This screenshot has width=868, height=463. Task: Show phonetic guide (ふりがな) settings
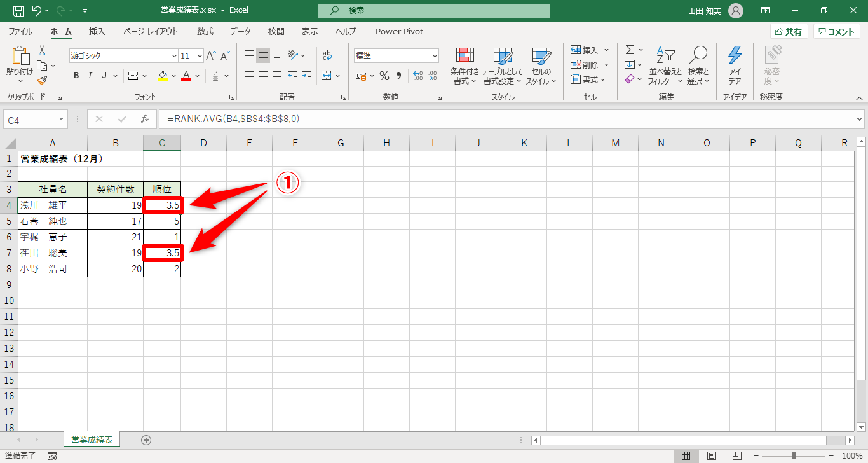tap(215, 76)
